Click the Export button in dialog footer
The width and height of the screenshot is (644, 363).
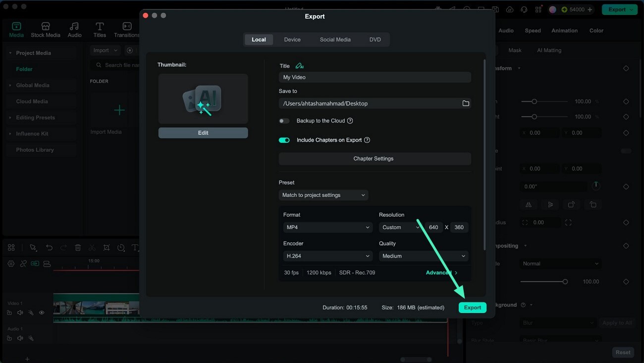pyautogui.click(x=472, y=307)
